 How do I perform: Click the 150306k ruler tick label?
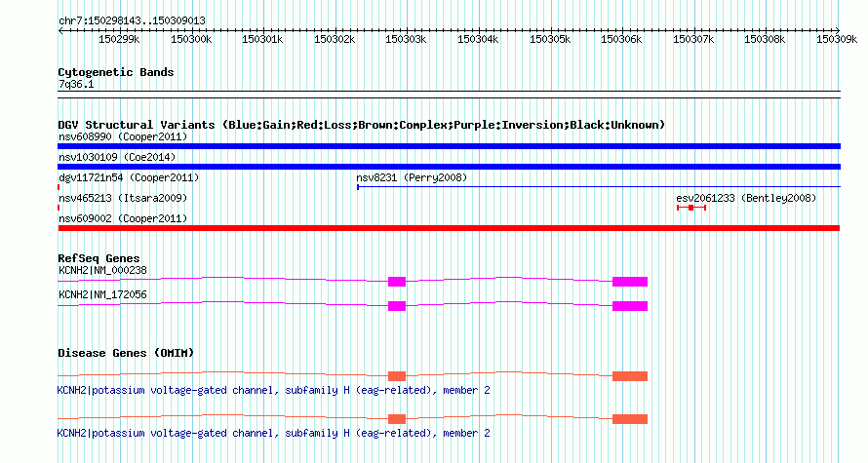click(x=621, y=39)
